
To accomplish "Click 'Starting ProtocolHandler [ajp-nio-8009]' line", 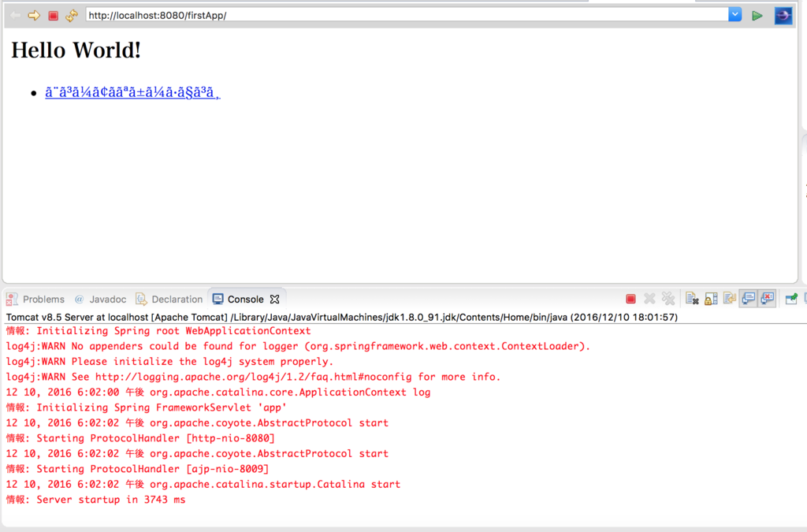I will [x=137, y=469].
